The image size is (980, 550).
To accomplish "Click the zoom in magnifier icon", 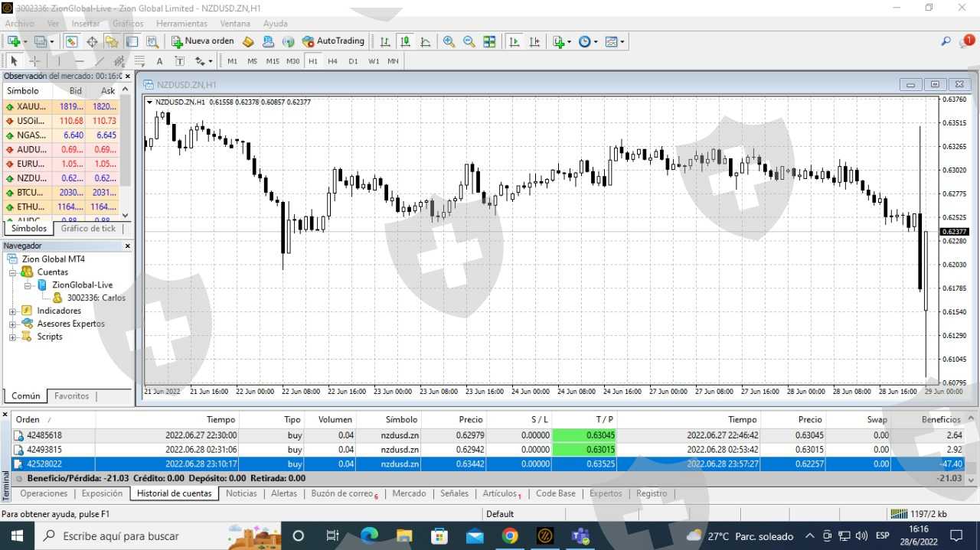I will pos(449,41).
